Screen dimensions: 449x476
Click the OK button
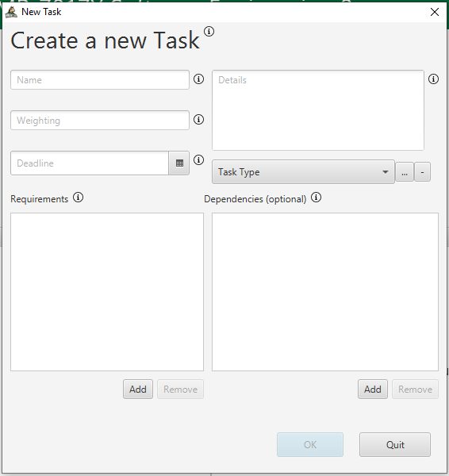click(x=310, y=445)
